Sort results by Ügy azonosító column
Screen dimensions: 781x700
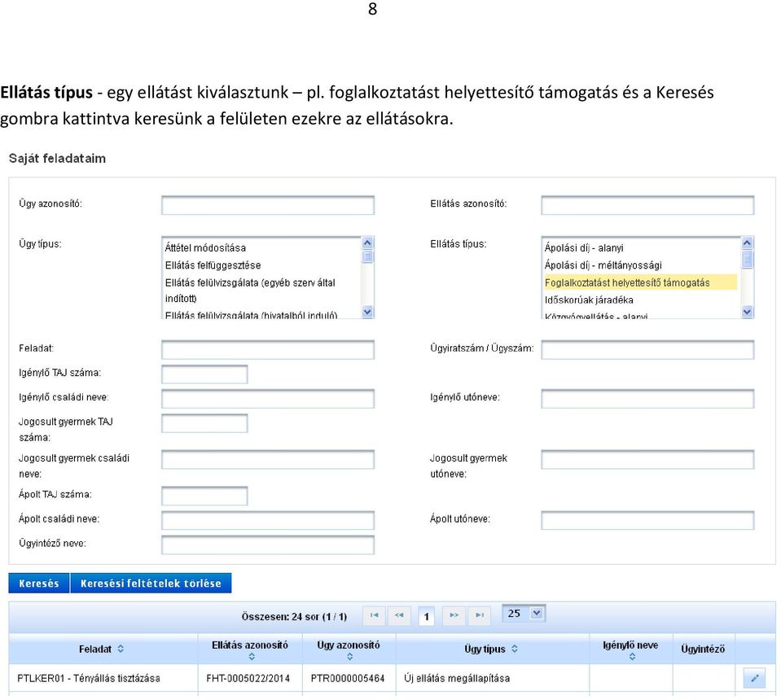[349, 657]
